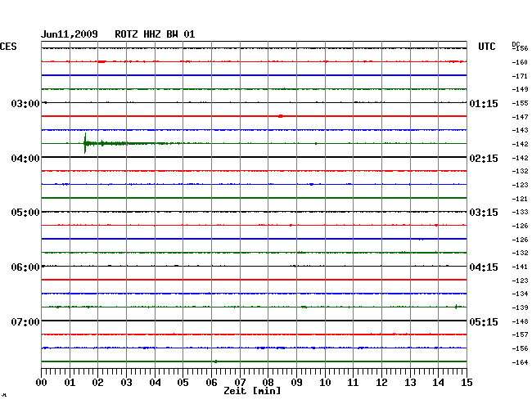532x404 pixels.
Task: Click the "07" minute axis label
Action: tap(240, 383)
